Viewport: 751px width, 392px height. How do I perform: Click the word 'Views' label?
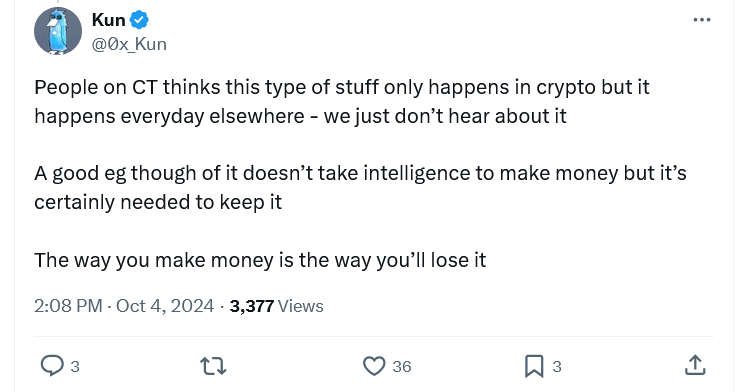(x=301, y=306)
